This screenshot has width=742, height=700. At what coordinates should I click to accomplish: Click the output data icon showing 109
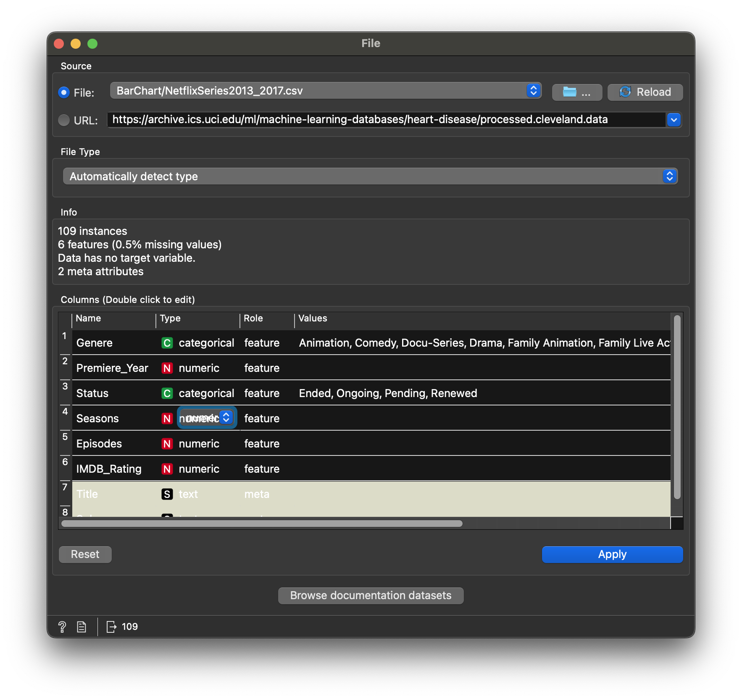tap(111, 627)
